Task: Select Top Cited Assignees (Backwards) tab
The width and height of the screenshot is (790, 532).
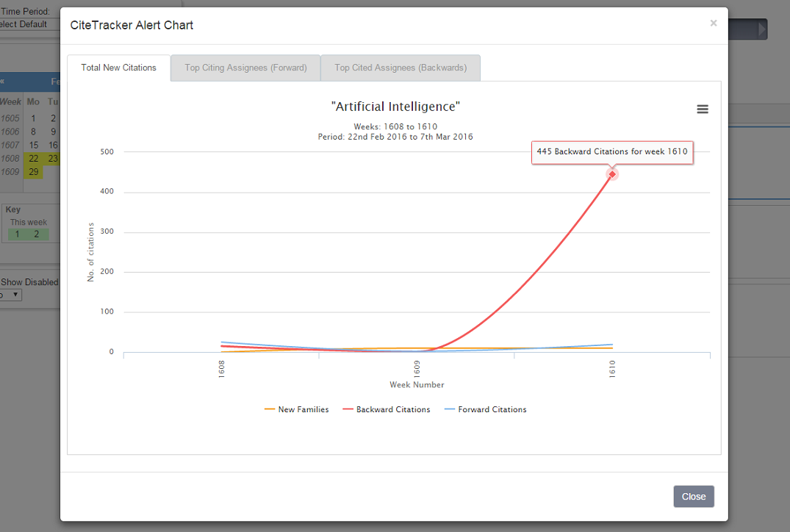Action: [401, 68]
